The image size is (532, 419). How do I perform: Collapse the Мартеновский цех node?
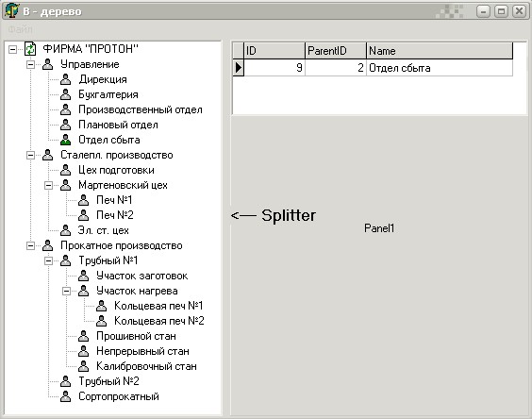coord(48,185)
